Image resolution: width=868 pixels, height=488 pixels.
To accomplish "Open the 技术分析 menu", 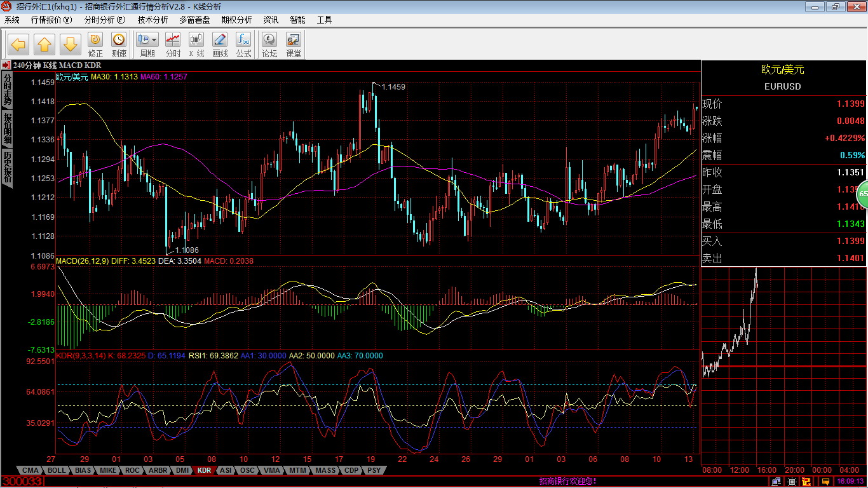I will tap(153, 20).
